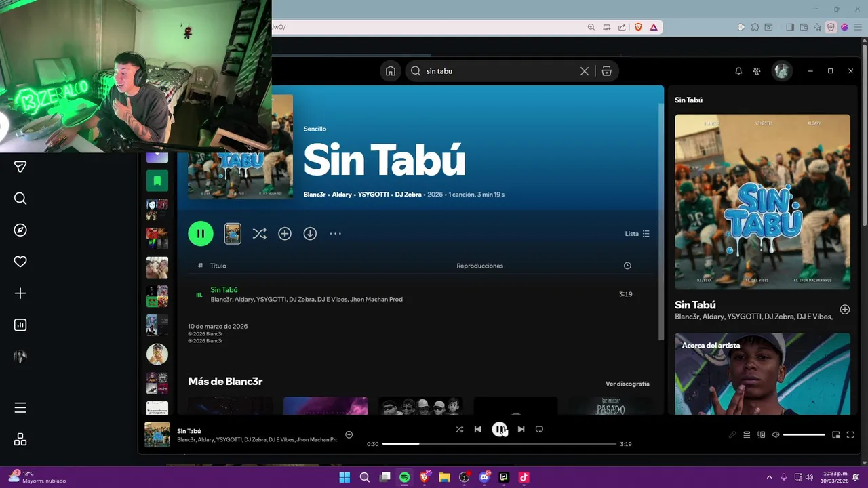Click the plus icon in the left sidebar
The width and height of the screenshot is (868, 488).
[x=20, y=293]
